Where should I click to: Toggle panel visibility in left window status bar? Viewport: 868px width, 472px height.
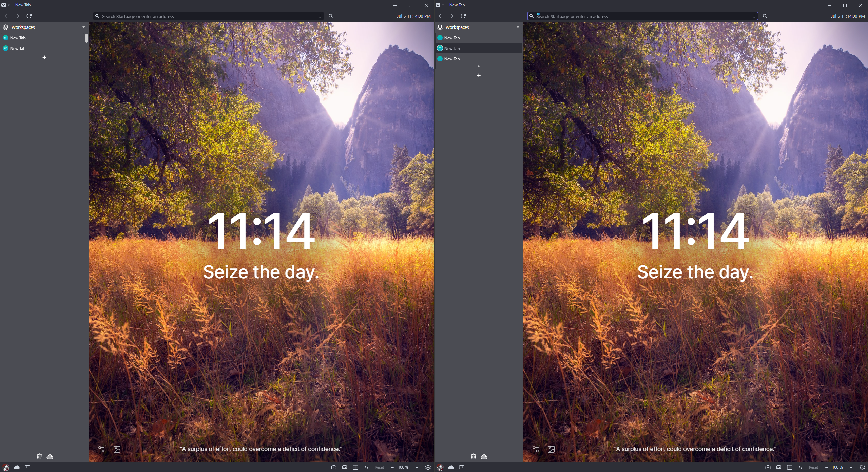27,467
